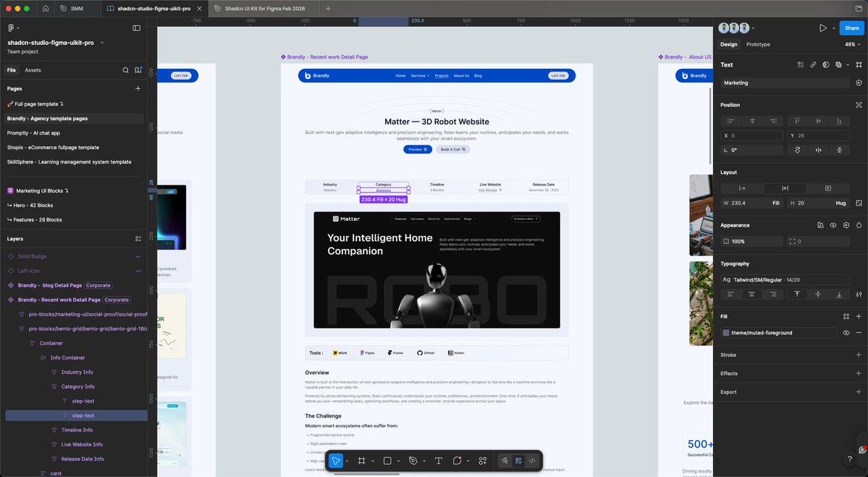Image resolution: width=868 pixels, height=477 pixels.
Task: Select auto width text resizing option
Action: [742, 188]
